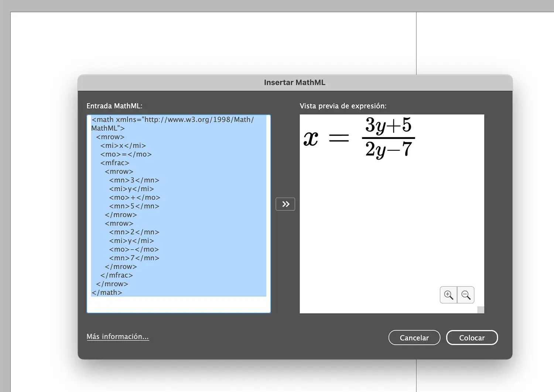Screen dimensions: 554x392
Task: Click the empty area below the MathML code
Action: pos(178,304)
